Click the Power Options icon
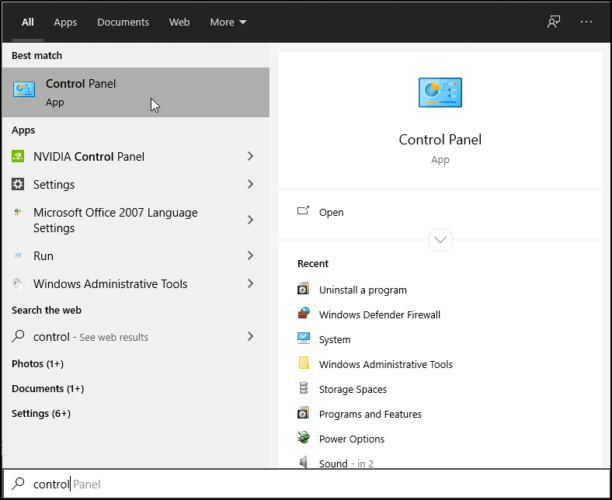612x500 pixels. 304,439
